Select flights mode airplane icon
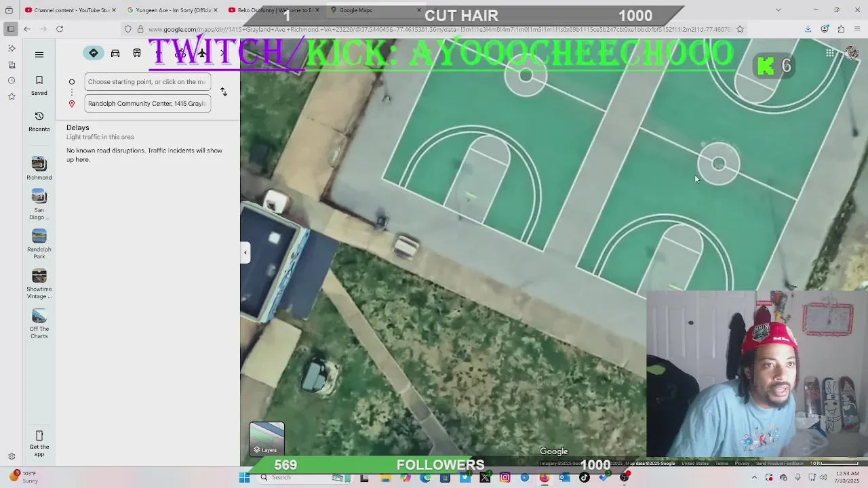The height and width of the screenshot is (488, 868). pos(202,54)
